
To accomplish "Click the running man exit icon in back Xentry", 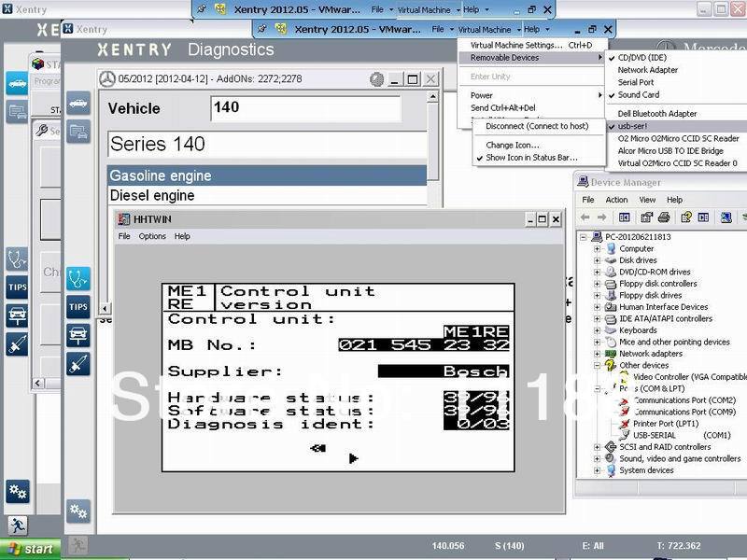I will [x=17, y=525].
